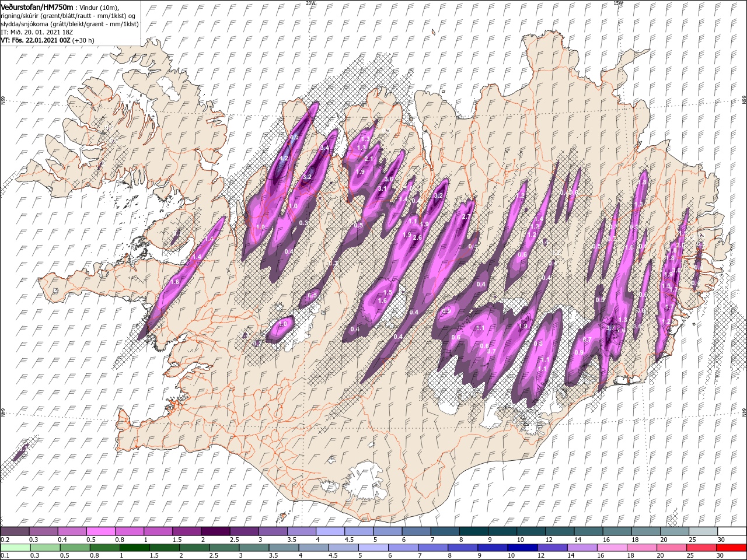Screen dimensions: 747x560
Task: Click the '0.1' label in rain legend
Action: 5,556
